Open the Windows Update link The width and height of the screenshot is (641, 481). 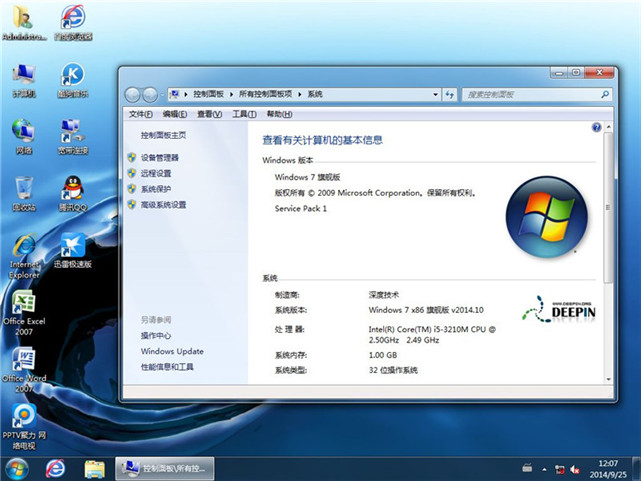[x=172, y=351]
